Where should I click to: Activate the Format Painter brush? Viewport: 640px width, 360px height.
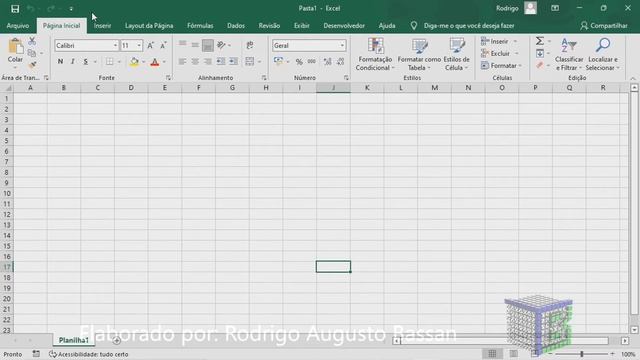(x=32, y=65)
